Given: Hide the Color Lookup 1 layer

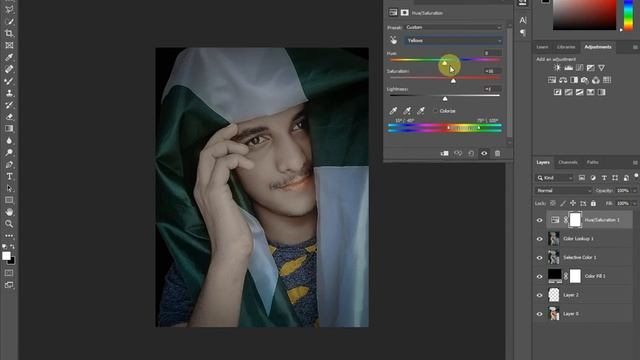Looking at the screenshot, I should pyautogui.click(x=540, y=239).
